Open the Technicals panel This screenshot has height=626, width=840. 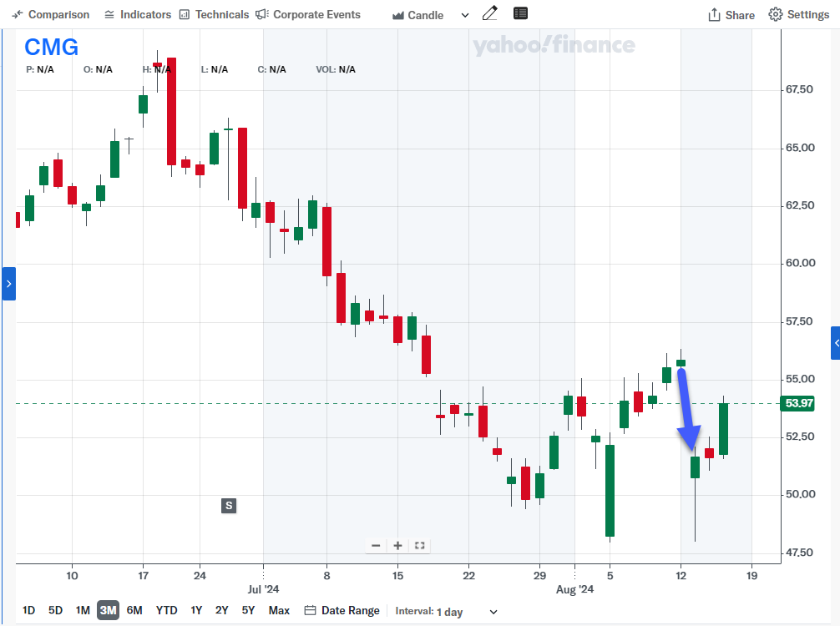point(215,14)
